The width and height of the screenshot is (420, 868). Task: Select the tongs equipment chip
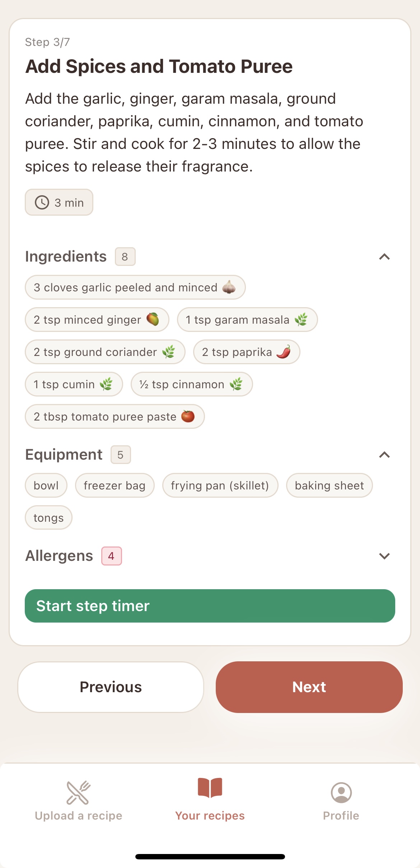pyautogui.click(x=48, y=517)
